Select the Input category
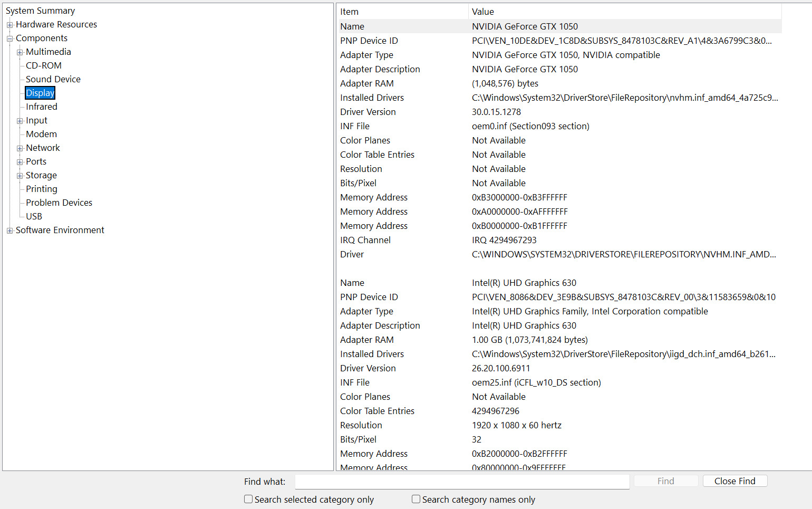 pyautogui.click(x=36, y=120)
